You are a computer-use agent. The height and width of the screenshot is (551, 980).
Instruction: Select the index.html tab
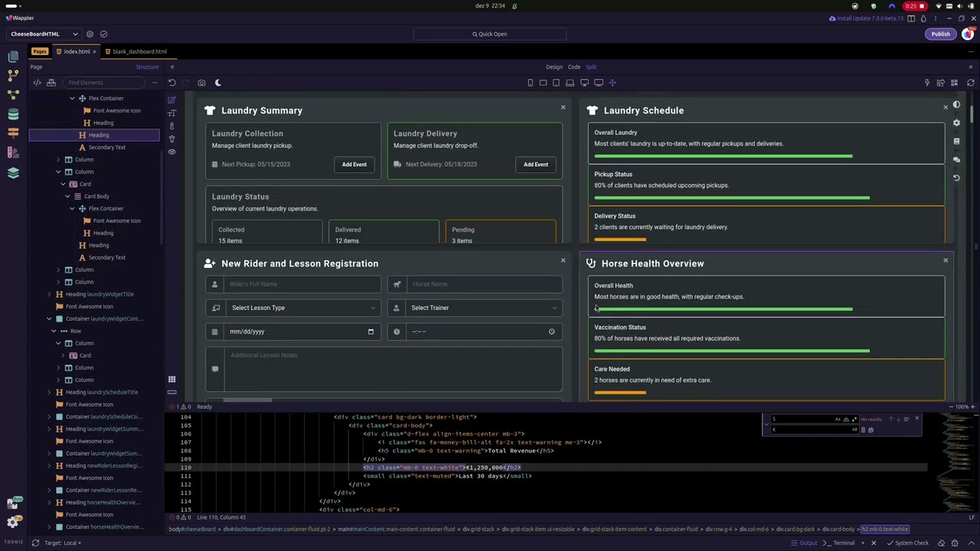pos(77,51)
